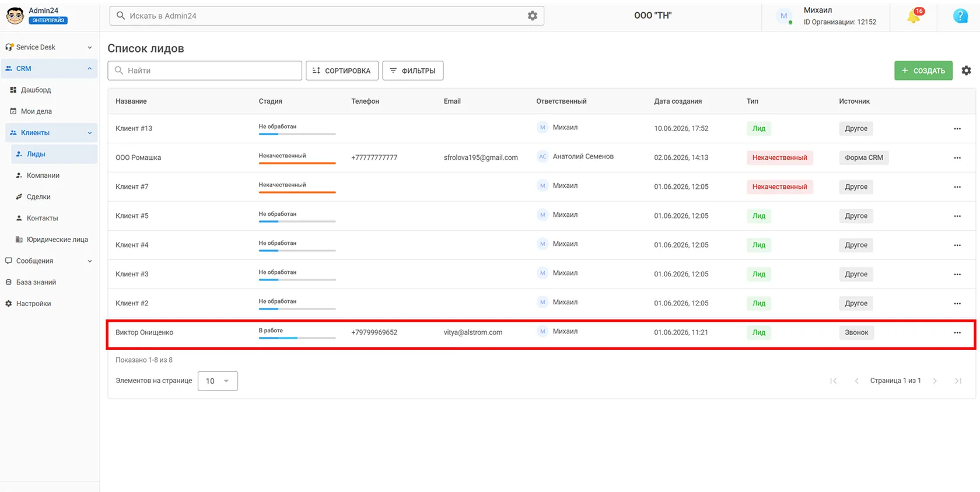Click the Найти search field
Screen dimensions: 980x492
pyautogui.click(x=205, y=71)
